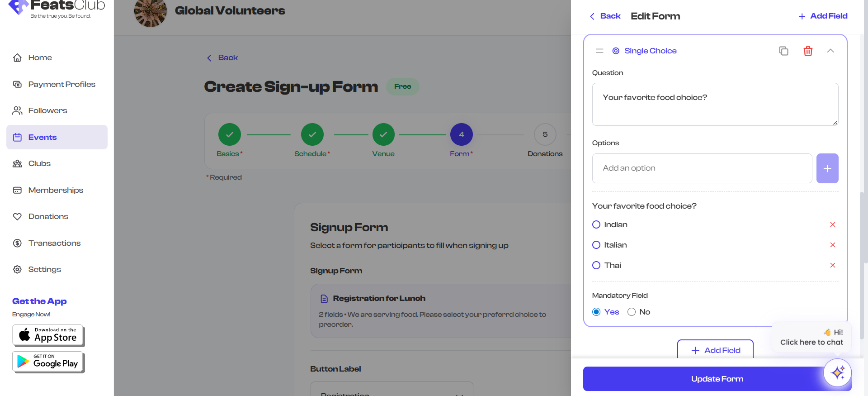Select Yes for Mandatory Field
Viewport: 868px width, 396px height.
coord(596,312)
